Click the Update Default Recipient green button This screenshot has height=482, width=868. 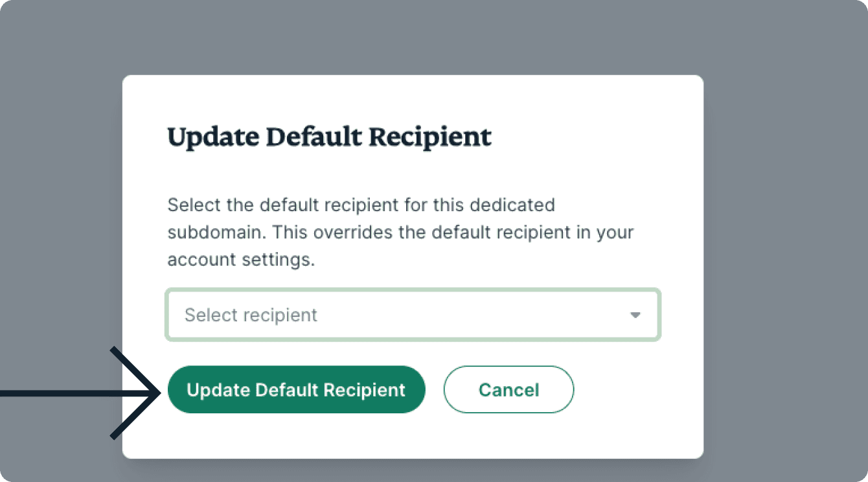click(x=296, y=390)
